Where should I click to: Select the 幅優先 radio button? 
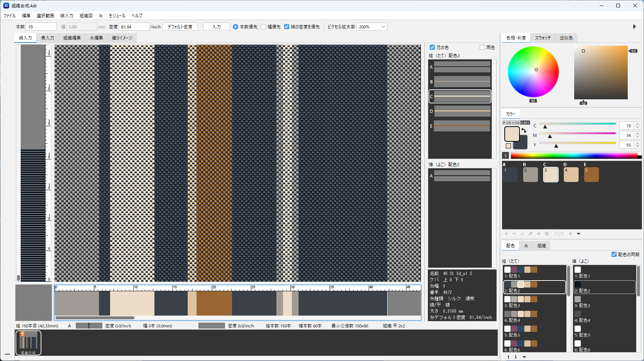point(263,27)
